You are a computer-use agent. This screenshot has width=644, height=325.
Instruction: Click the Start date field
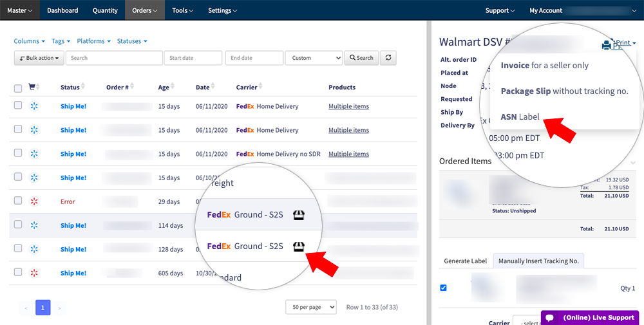coord(193,58)
